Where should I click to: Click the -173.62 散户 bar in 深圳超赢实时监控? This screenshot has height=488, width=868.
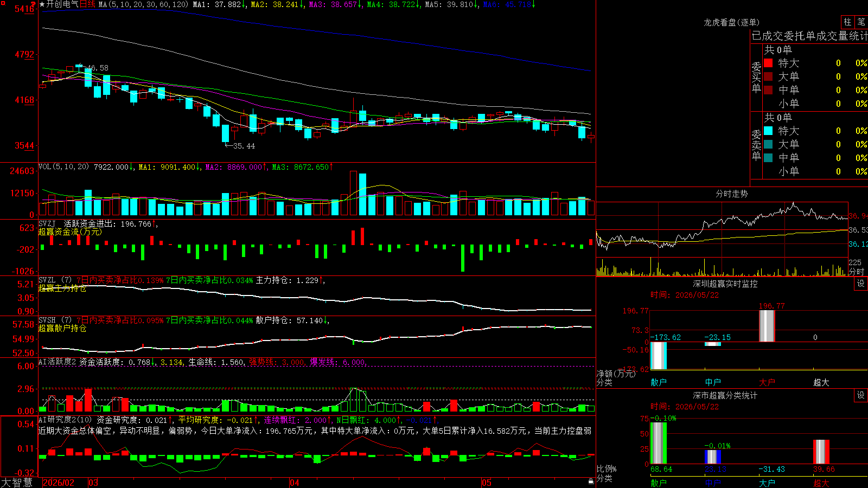[659, 356]
